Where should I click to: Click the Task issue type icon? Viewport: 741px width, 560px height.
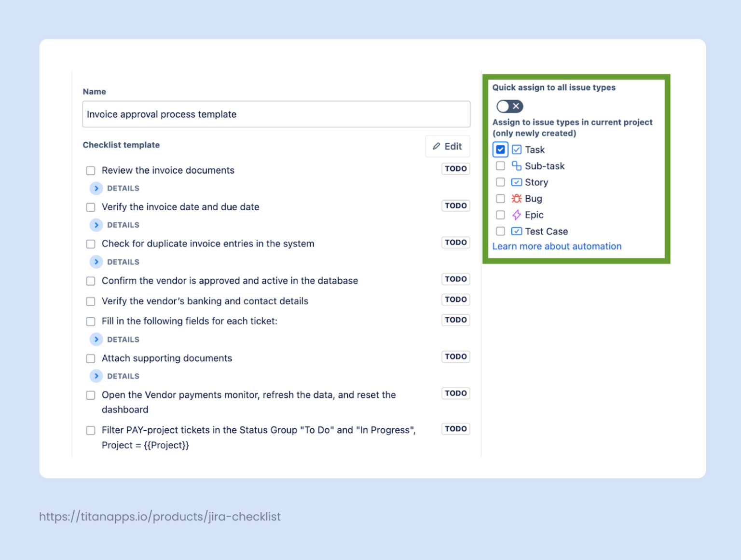pos(517,150)
